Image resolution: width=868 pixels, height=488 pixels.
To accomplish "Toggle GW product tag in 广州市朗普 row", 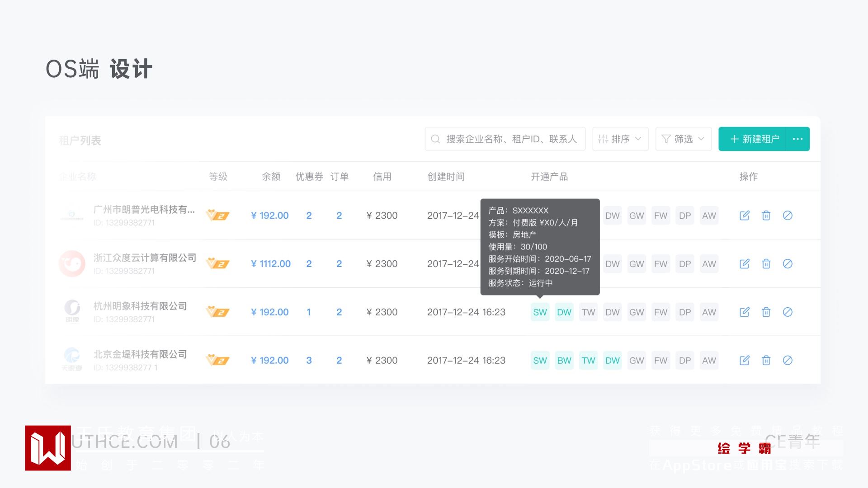I will (637, 216).
